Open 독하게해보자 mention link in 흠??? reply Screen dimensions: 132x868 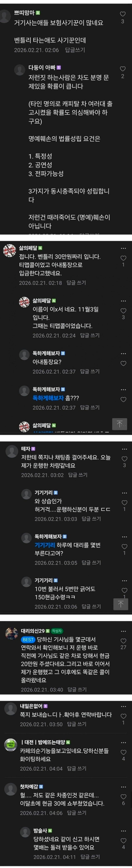pyautogui.click(x=48, y=398)
